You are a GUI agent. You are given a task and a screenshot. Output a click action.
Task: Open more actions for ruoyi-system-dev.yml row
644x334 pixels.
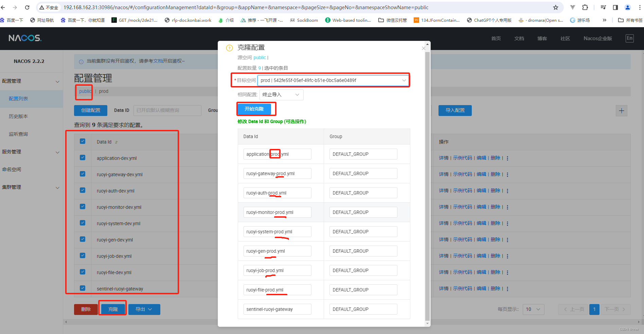pos(507,223)
